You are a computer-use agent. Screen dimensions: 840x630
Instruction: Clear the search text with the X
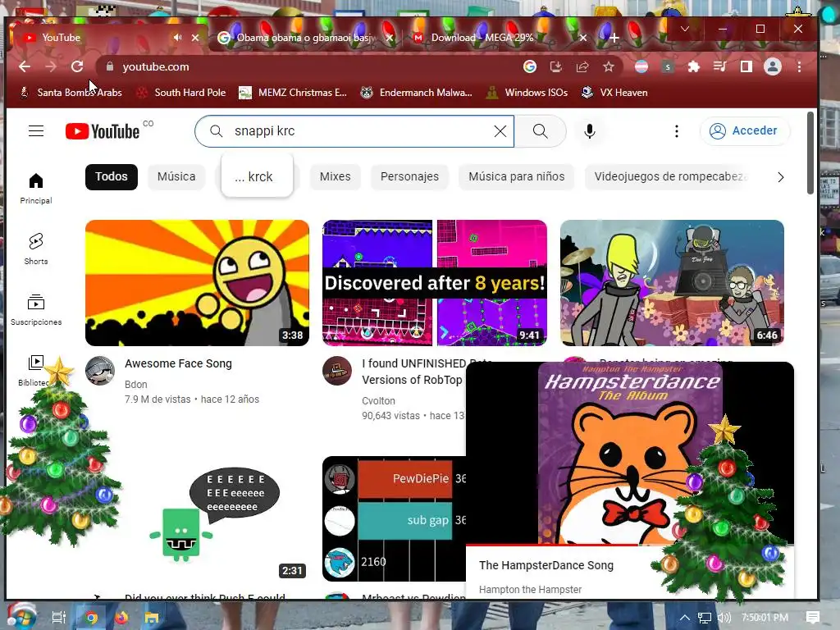coord(500,131)
